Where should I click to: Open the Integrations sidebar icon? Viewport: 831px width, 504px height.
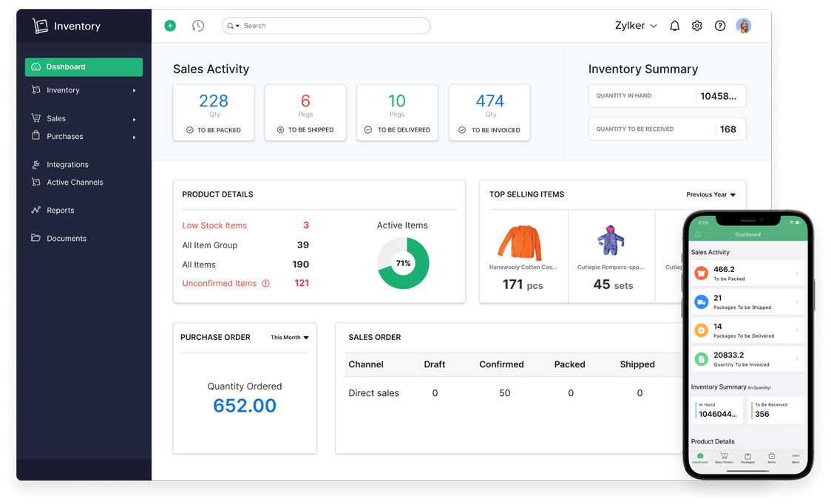(35, 164)
